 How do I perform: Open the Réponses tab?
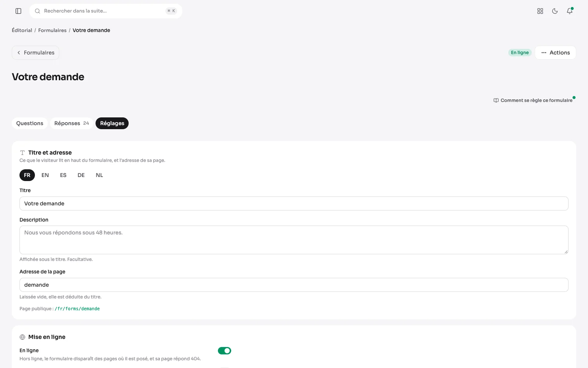(72, 123)
